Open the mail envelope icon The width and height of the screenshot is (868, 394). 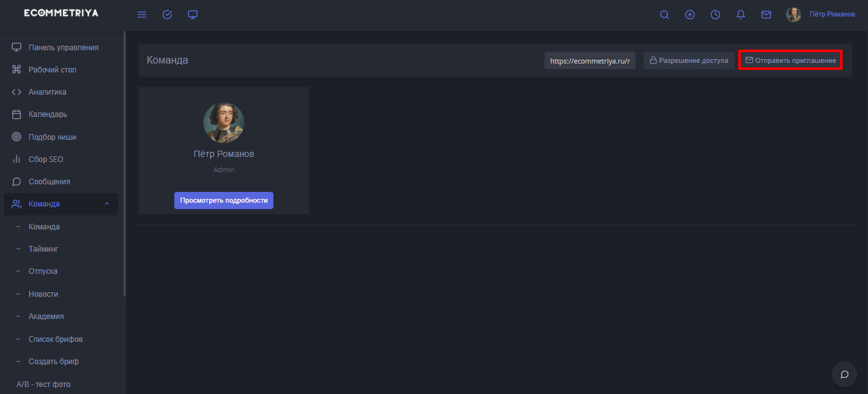pyautogui.click(x=766, y=15)
